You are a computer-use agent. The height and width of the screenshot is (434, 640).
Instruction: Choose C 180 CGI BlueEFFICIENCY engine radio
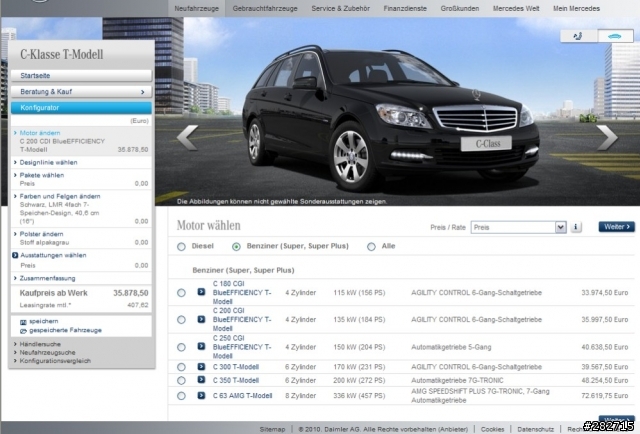pyautogui.click(x=181, y=293)
